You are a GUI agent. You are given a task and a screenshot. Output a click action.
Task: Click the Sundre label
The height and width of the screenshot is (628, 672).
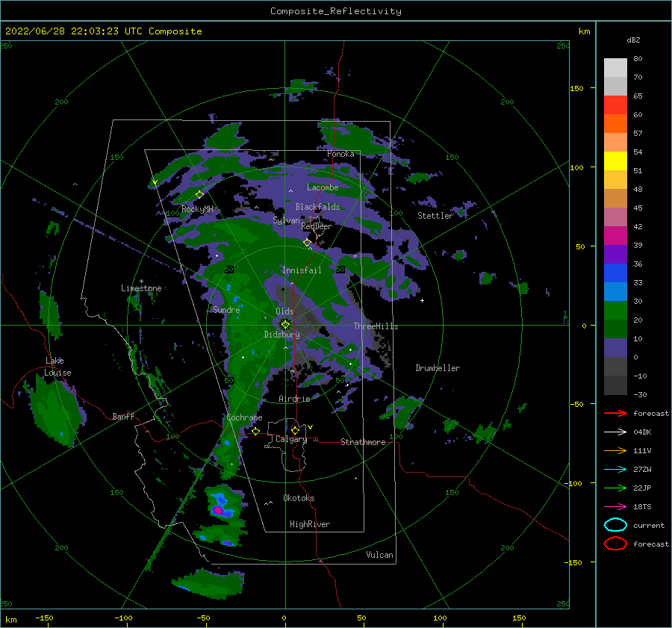[226, 309]
